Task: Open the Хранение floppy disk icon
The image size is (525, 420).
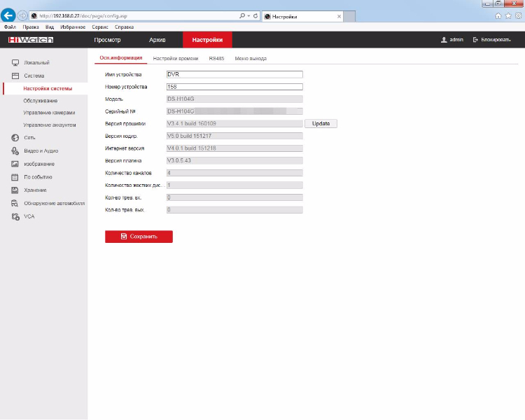Action: (x=15, y=190)
